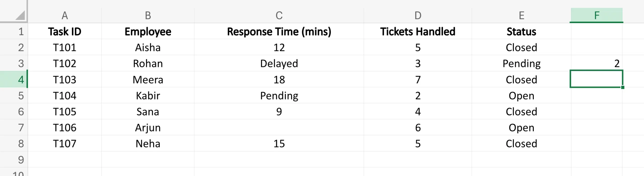This screenshot has width=644, height=176.
Task: Click the fill handle of selected cell
Action: [x=622, y=87]
